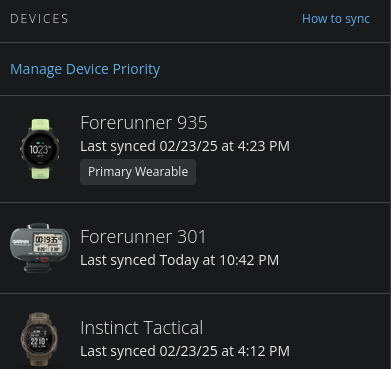Open Manage Device Priority

(x=85, y=69)
